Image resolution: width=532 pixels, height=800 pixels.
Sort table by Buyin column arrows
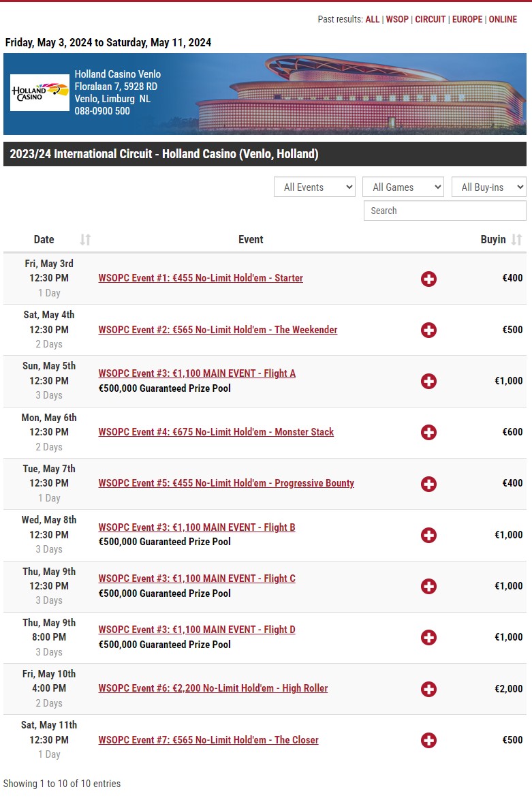[x=517, y=239]
